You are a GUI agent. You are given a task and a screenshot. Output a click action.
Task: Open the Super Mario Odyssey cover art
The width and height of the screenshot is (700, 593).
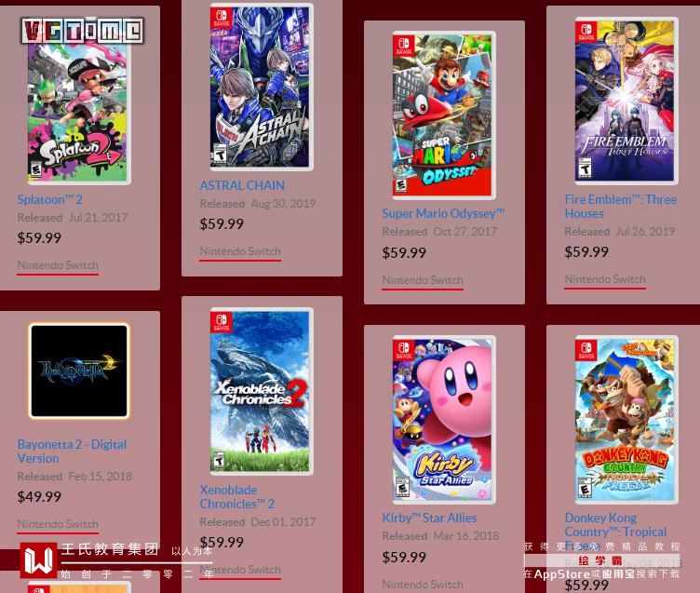point(444,115)
